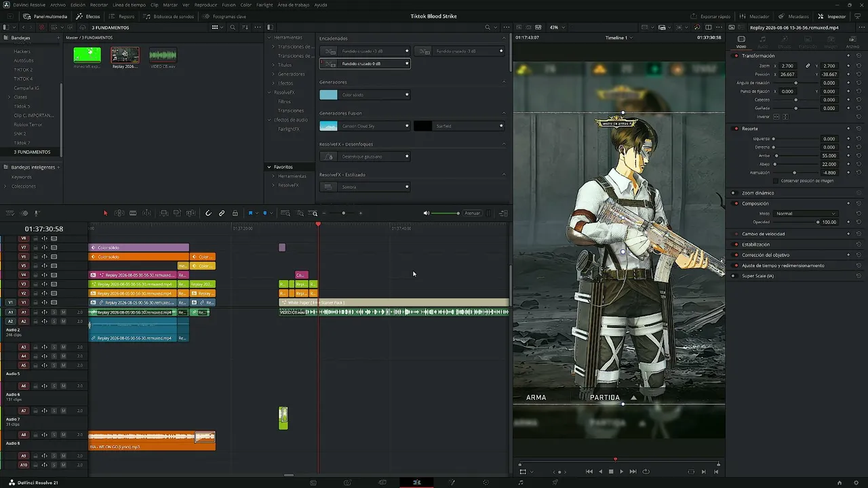
Task: Activate the Trim edit mode tool
Action: 119,213
